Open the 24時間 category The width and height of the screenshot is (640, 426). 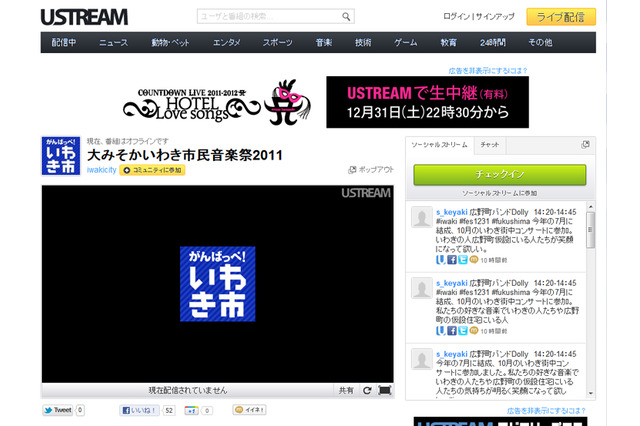493,42
